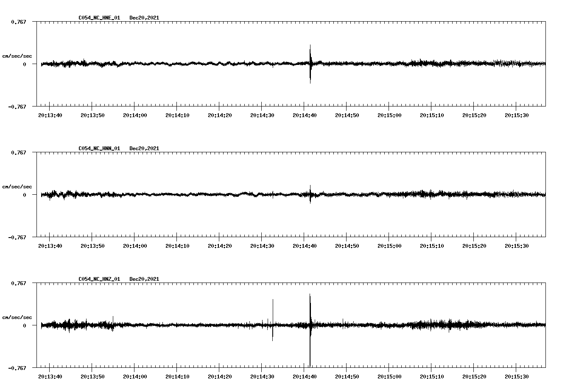Click the largest spike on HNZ waveform
This screenshot has width=576, height=392.
(x=310, y=330)
